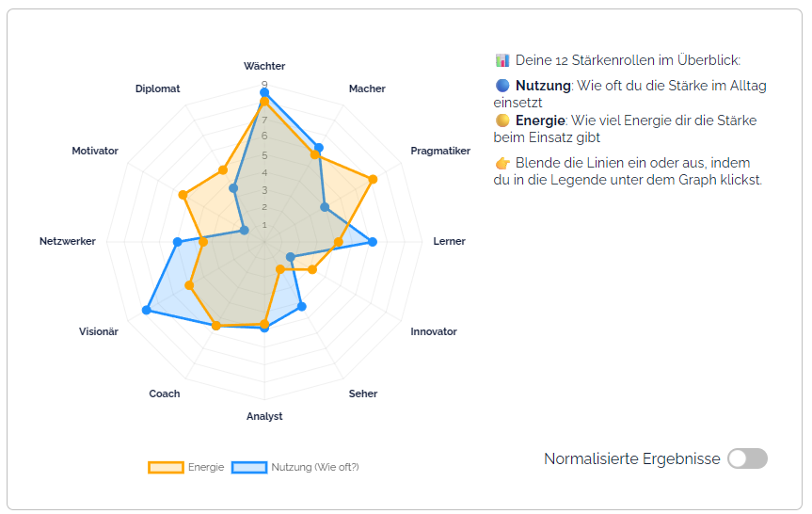Click the blue circle Nutzung icon
Image resolution: width=812 pixels, height=514 pixels.
click(502, 86)
